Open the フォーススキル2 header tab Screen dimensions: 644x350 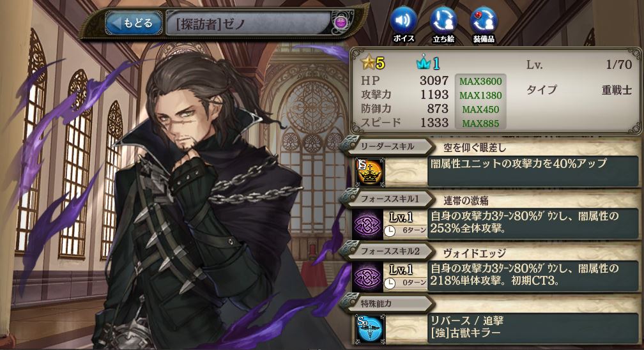[388, 252]
